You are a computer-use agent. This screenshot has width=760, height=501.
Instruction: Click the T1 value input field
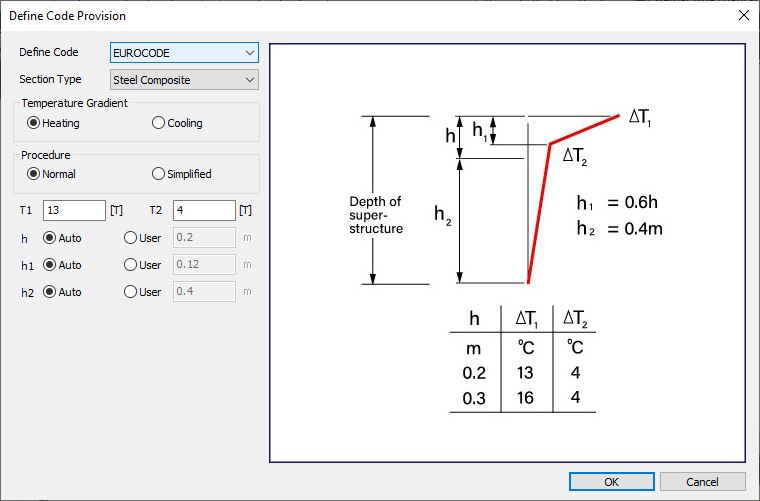75,210
